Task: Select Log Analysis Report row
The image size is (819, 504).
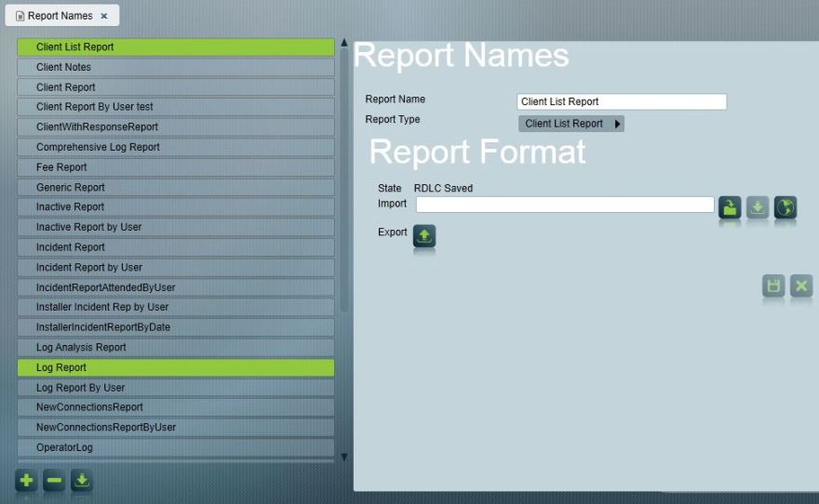Action: [176, 348]
